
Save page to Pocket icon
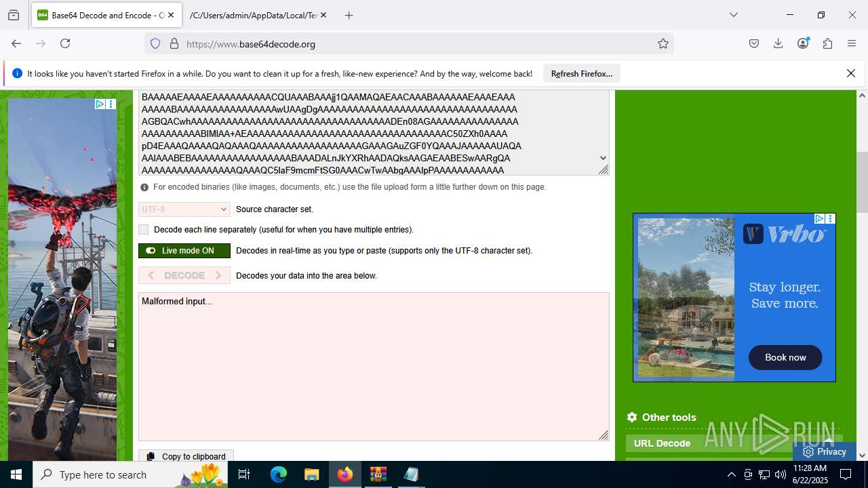pos(754,43)
